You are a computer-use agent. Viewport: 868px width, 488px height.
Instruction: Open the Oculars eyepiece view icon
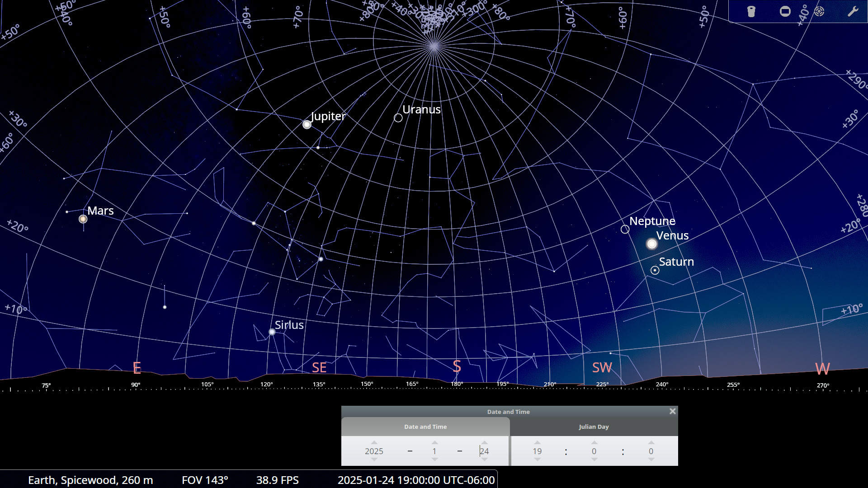click(x=751, y=11)
